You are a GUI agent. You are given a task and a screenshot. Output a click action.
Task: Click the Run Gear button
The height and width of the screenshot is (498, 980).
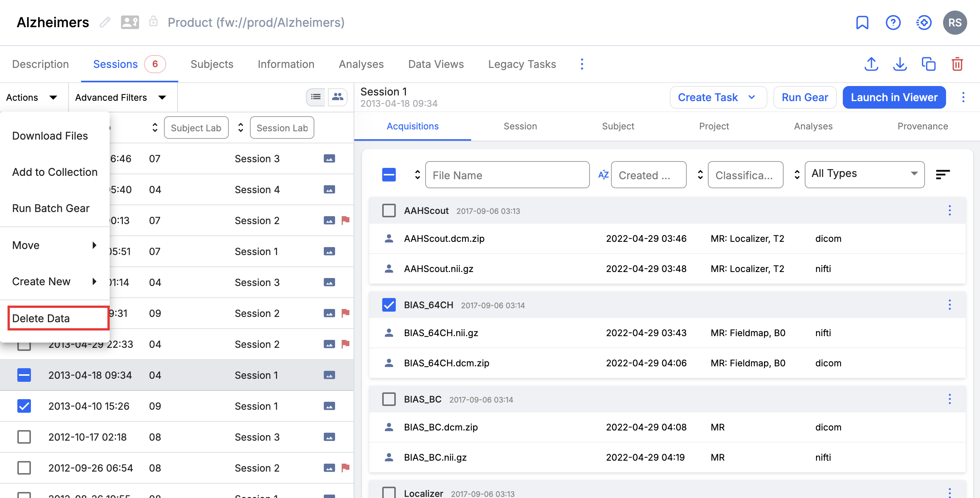[805, 97]
